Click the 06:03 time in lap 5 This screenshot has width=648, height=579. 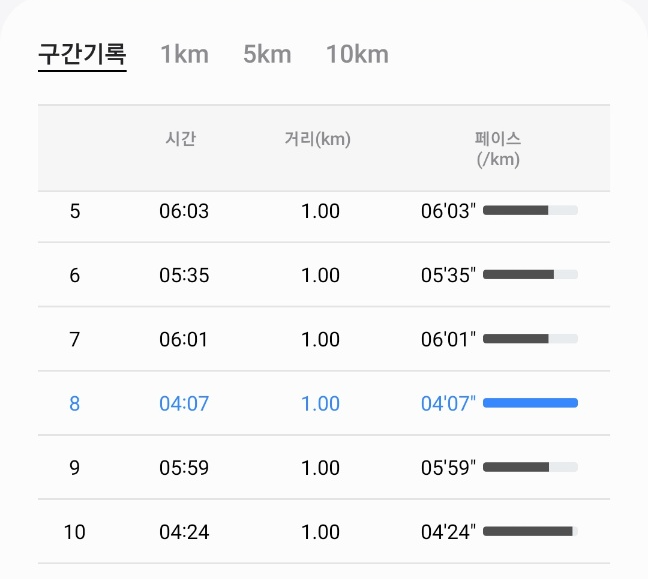pyautogui.click(x=184, y=211)
